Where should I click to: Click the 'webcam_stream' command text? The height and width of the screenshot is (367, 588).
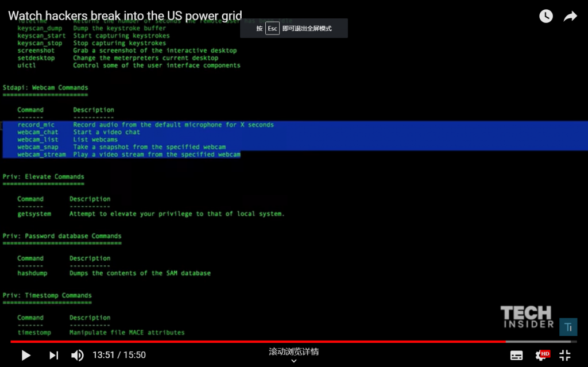tap(41, 154)
